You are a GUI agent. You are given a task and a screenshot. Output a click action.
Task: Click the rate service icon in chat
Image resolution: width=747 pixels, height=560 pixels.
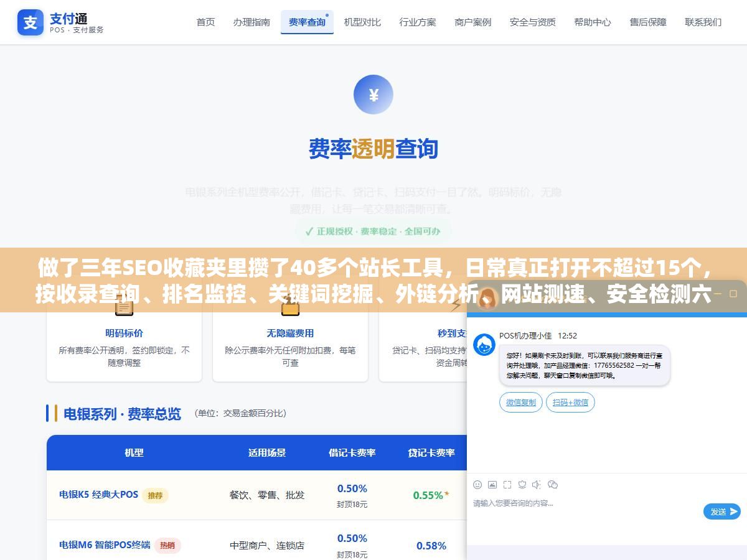pyautogui.click(x=522, y=484)
